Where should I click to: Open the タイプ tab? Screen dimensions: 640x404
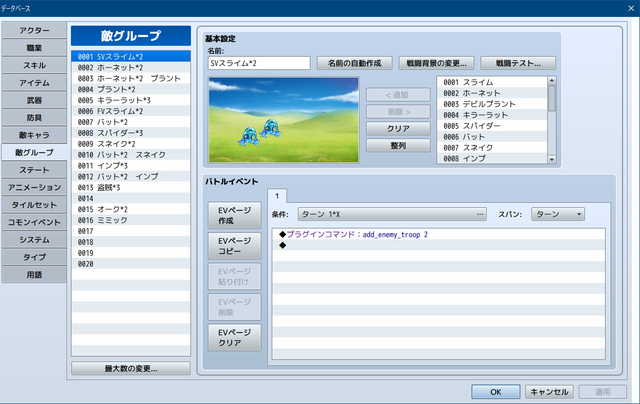(x=34, y=257)
